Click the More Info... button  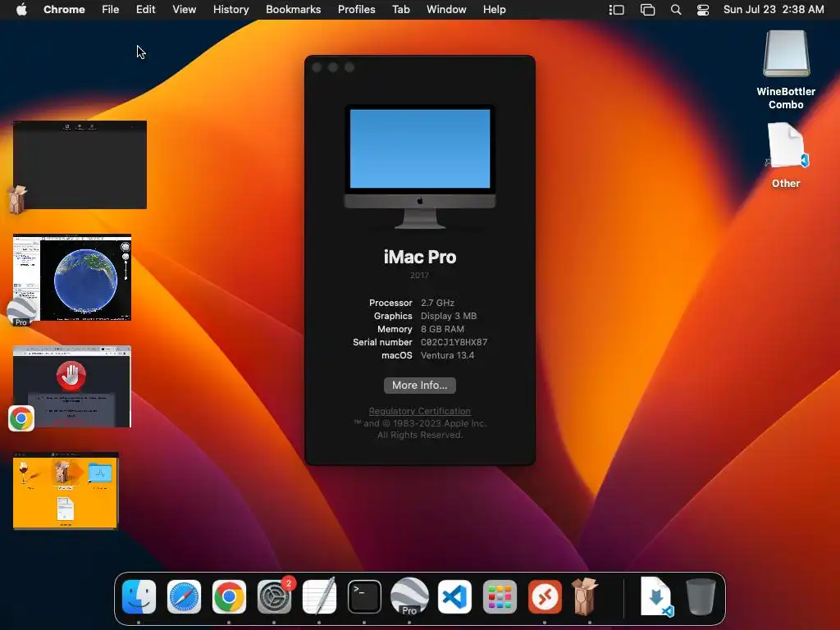(x=419, y=386)
